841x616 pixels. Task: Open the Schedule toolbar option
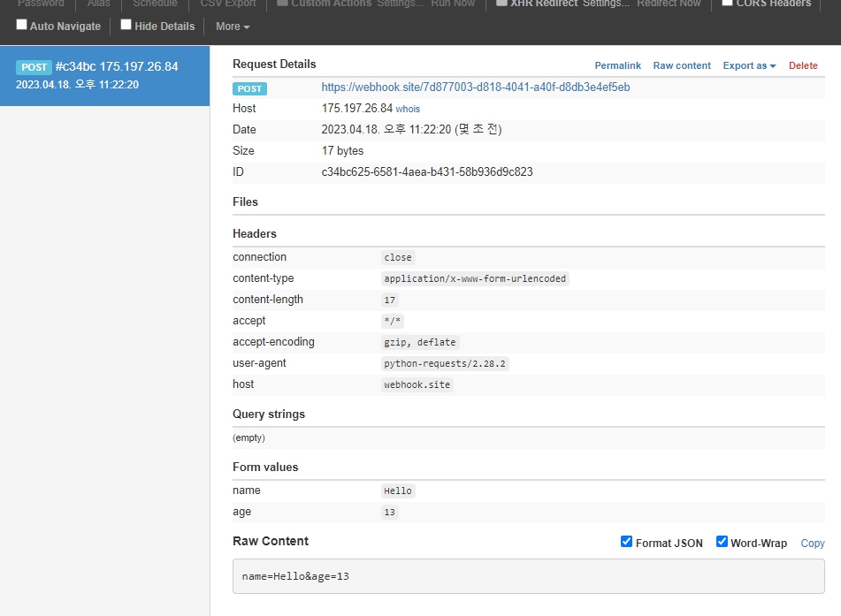pyautogui.click(x=155, y=4)
